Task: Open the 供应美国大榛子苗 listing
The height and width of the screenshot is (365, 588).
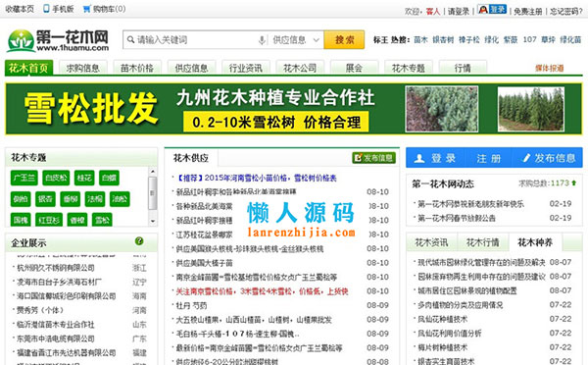Action: [205, 263]
